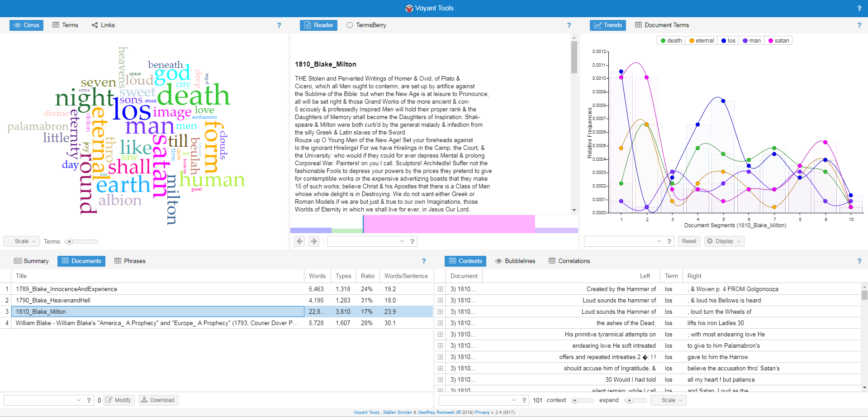868x417 pixels.
Task: Click the top-right header help icon
Action: tap(859, 8)
